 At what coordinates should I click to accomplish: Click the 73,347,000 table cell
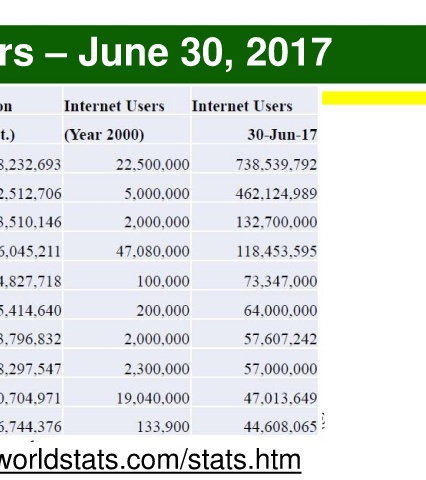255,275
